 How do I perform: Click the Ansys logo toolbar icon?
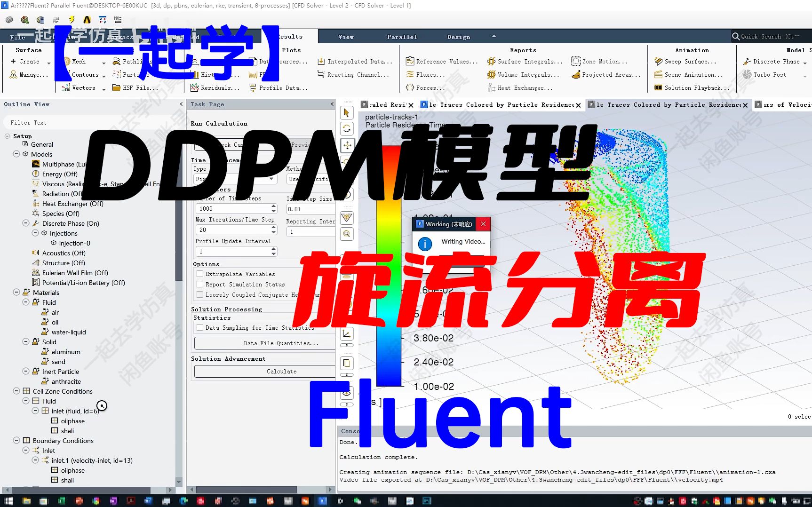(x=87, y=20)
